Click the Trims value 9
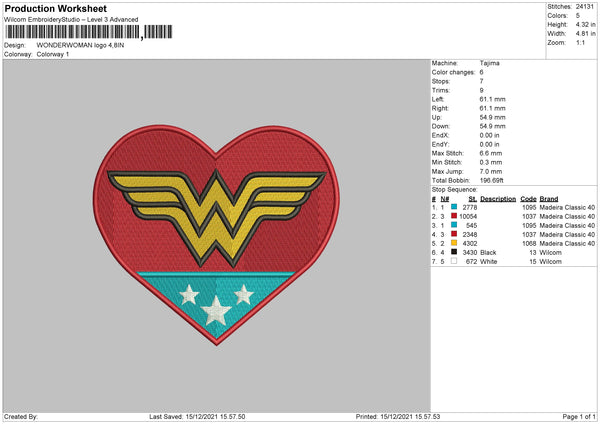 pyautogui.click(x=481, y=90)
